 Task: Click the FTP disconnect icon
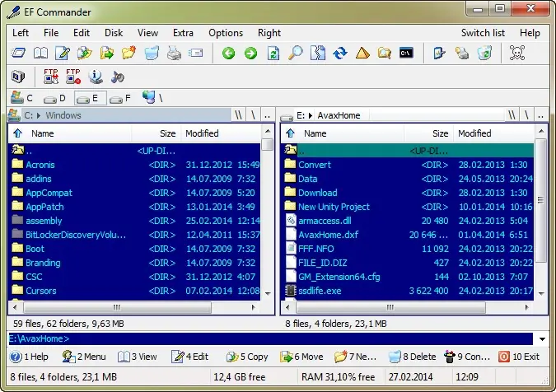coord(73,77)
